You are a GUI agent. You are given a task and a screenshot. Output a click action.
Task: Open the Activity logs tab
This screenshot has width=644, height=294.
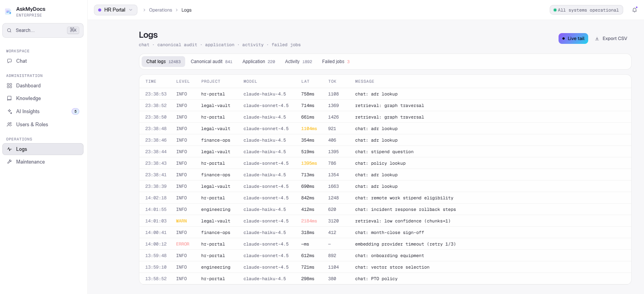coord(298,62)
